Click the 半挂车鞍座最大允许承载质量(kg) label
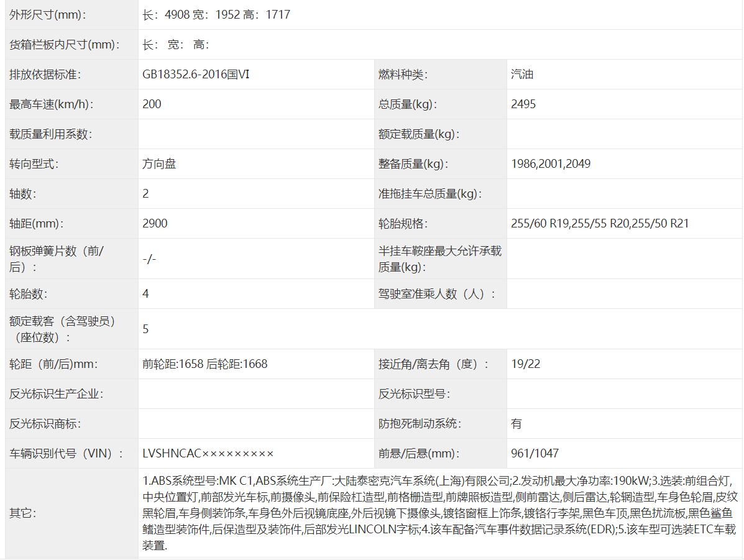Viewport: 744px width, 560px height. coord(440,259)
